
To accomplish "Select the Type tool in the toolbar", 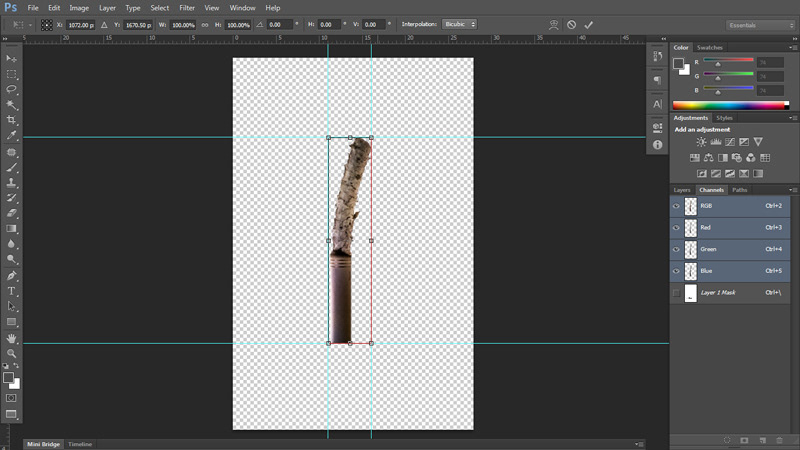I will tap(12, 291).
